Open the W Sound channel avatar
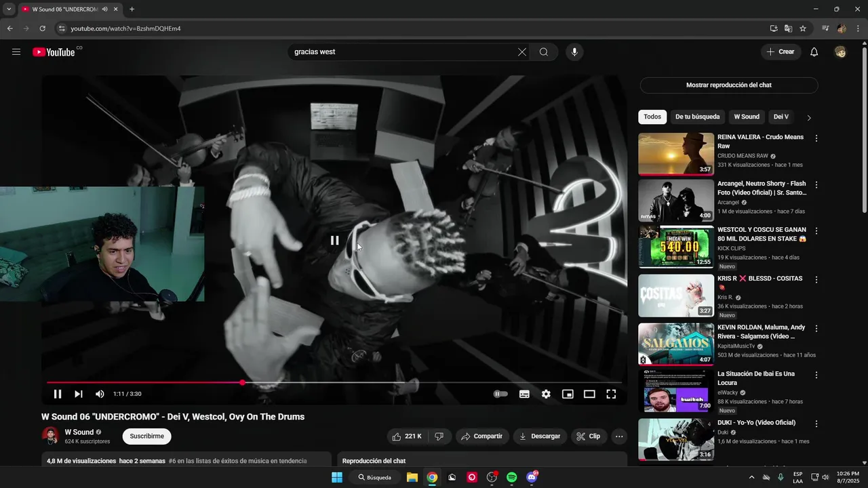The height and width of the screenshot is (488, 868). click(x=51, y=436)
